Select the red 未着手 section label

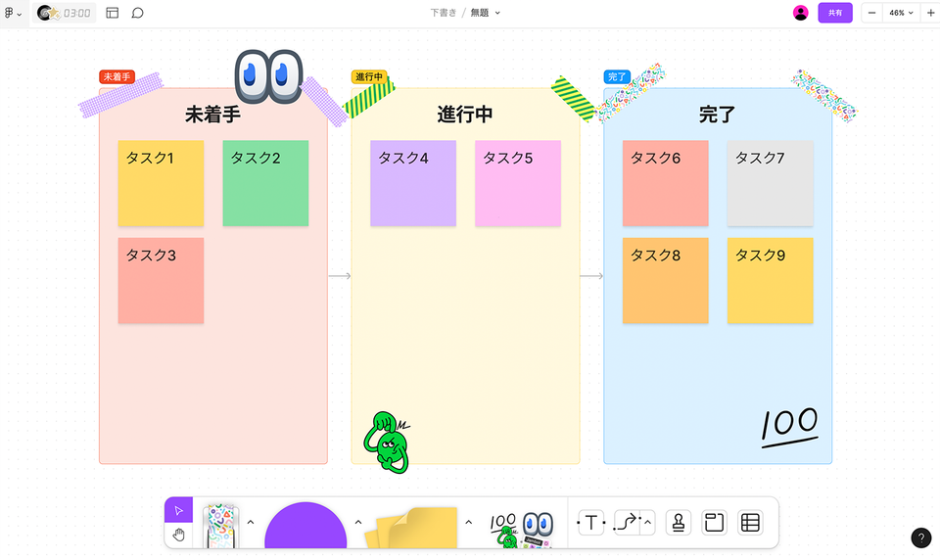[117, 76]
